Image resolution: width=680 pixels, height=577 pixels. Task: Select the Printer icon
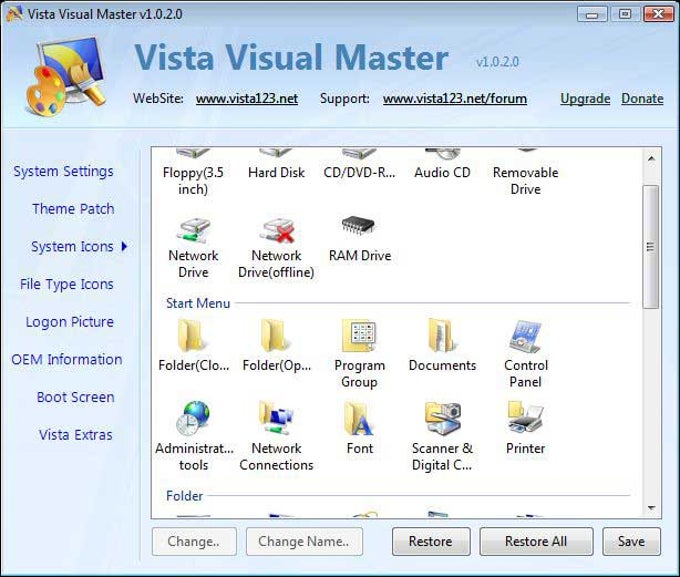pos(526,417)
